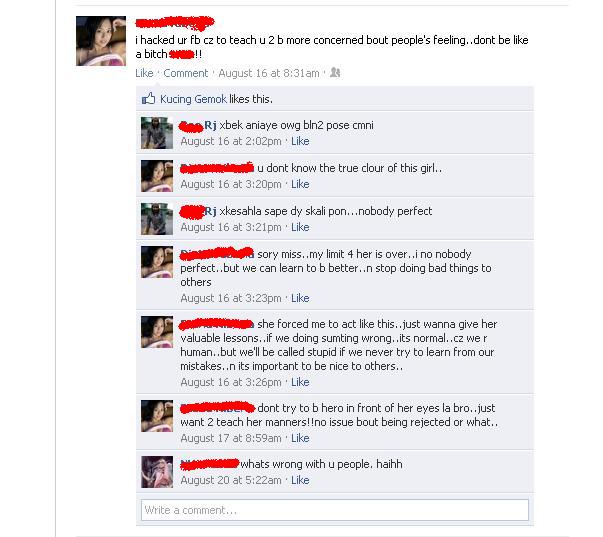Open avatar of first Rj commenter
Screen dimensions: 603x537
pyautogui.click(x=157, y=133)
